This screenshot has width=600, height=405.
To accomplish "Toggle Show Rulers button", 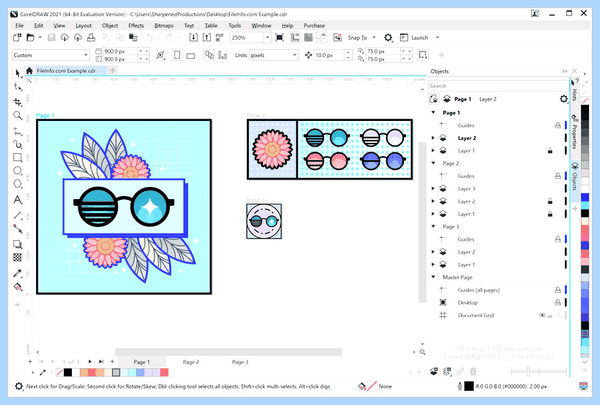I will (x=295, y=38).
